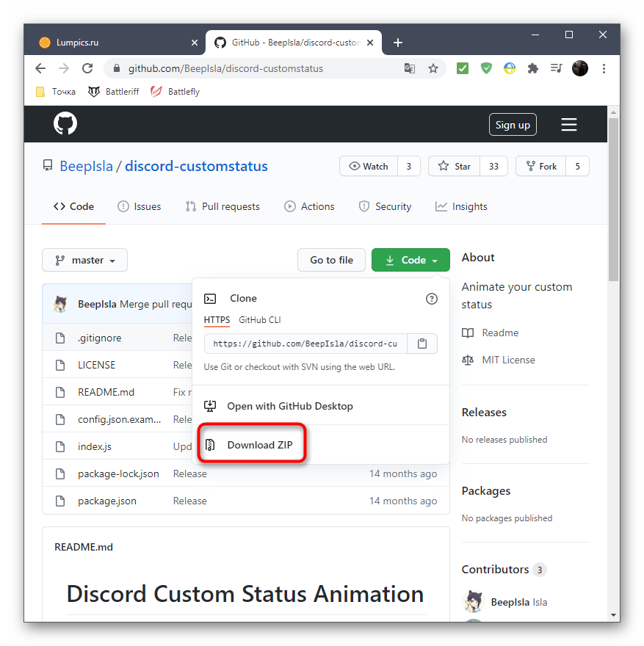Bookmark this page with the star icon
Image resolution: width=644 pixels, height=646 pixels.
point(433,68)
